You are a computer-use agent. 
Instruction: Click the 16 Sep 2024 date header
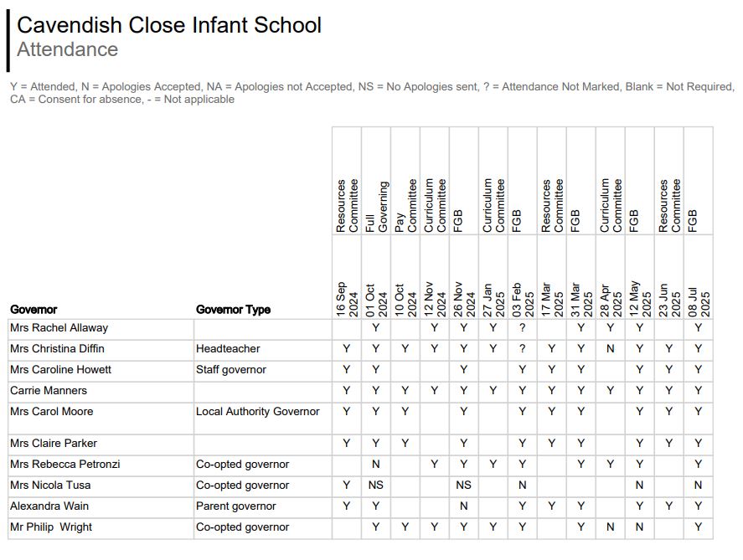(x=347, y=299)
